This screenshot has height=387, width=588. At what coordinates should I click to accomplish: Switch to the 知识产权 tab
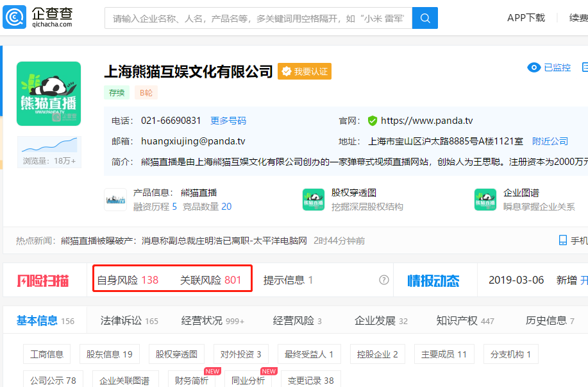point(466,320)
